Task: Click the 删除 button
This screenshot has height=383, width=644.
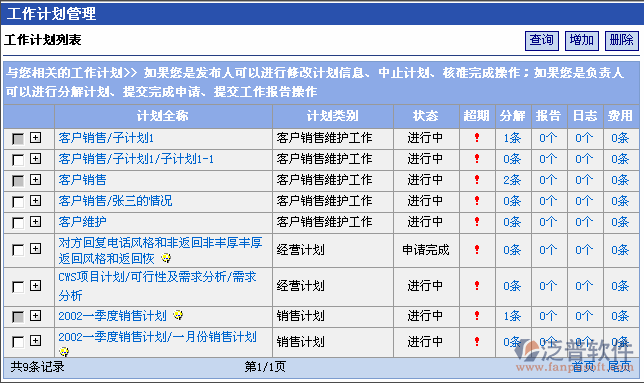Action: pos(621,41)
